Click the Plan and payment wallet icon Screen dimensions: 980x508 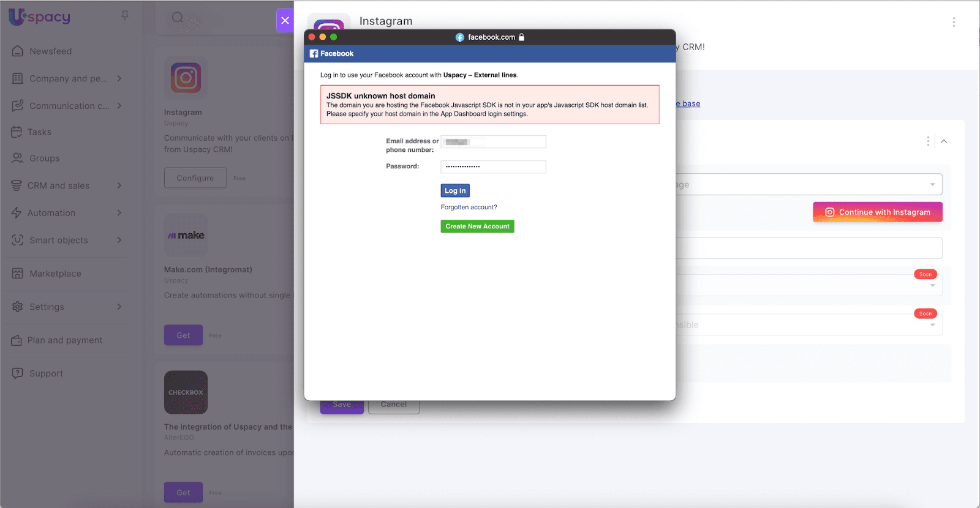click(17, 340)
